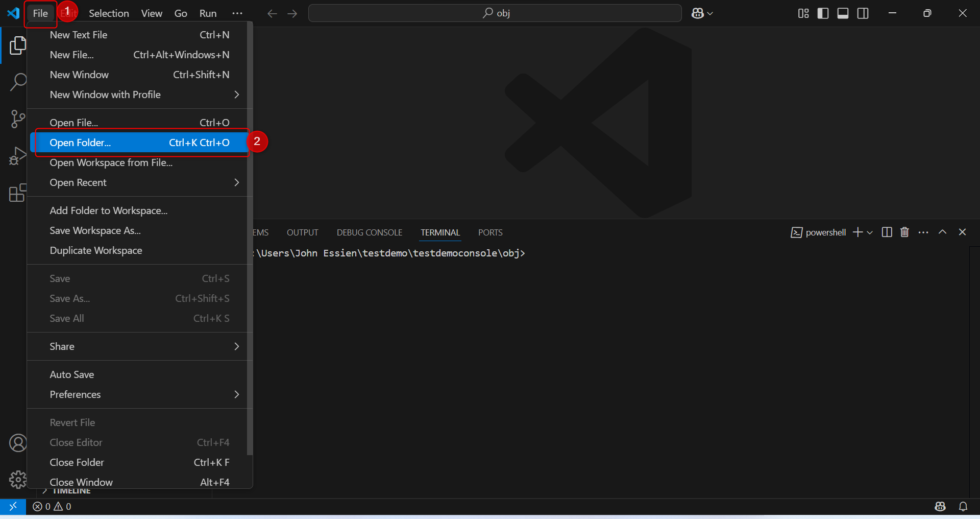Choose Open Workspace from File...
The image size is (980, 519).
(139, 162)
